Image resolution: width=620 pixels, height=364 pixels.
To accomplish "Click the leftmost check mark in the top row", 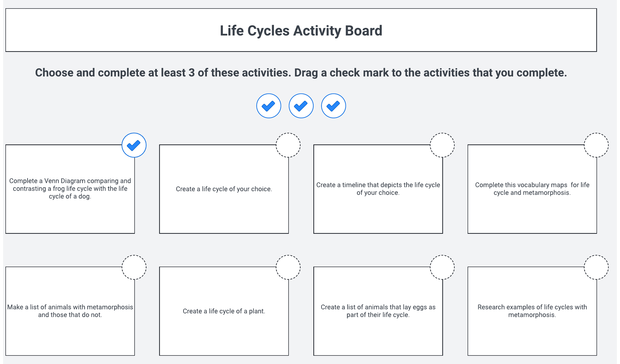I will (x=269, y=106).
